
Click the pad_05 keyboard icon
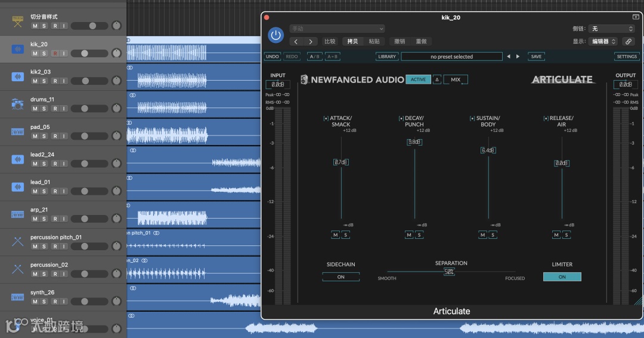pyautogui.click(x=17, y=131)
